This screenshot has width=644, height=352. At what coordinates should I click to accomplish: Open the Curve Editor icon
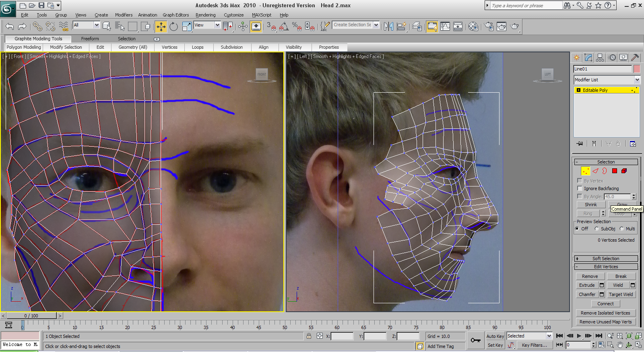[x=445, y=27]
